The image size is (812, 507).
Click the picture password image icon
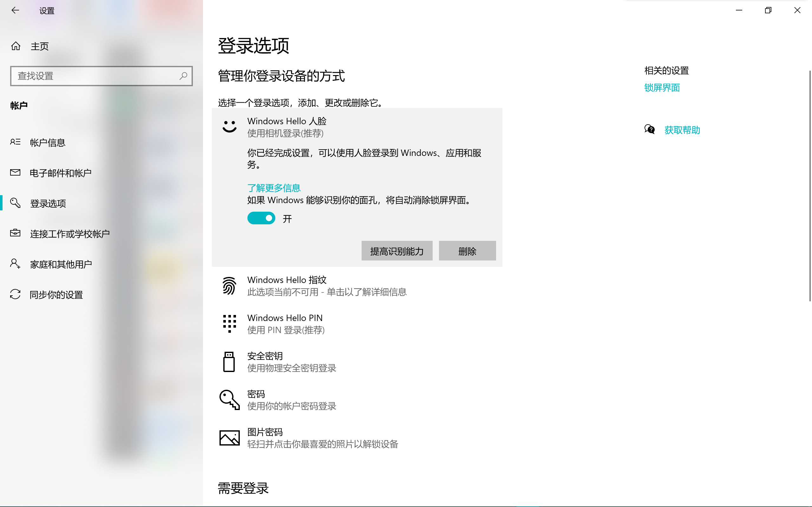[x=230, y=438]
